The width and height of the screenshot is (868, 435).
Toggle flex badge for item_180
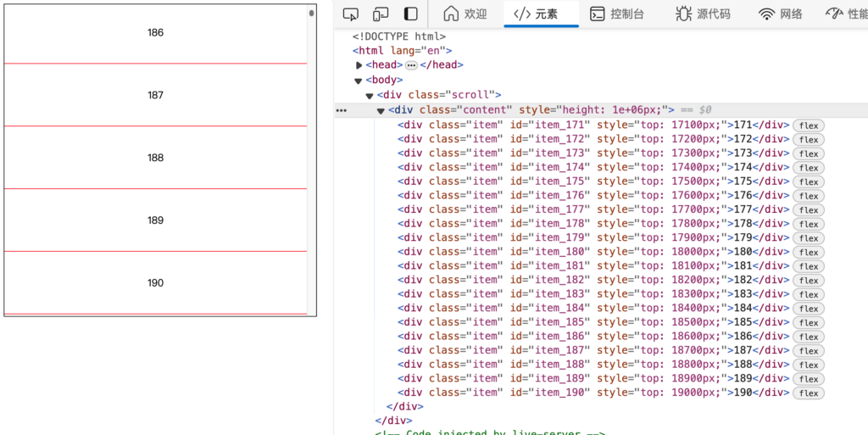point(808,253)
